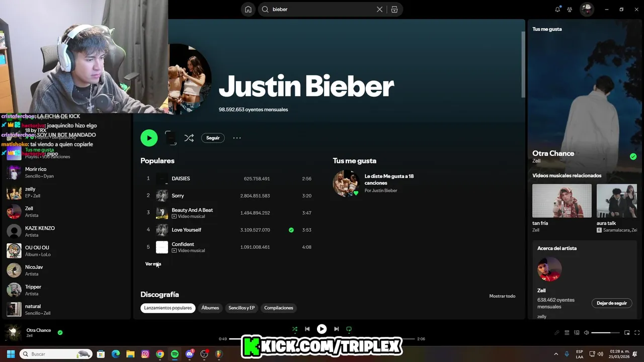Switch to Compilaciones tab
644x362 pixels.
(x=279, y=308)
